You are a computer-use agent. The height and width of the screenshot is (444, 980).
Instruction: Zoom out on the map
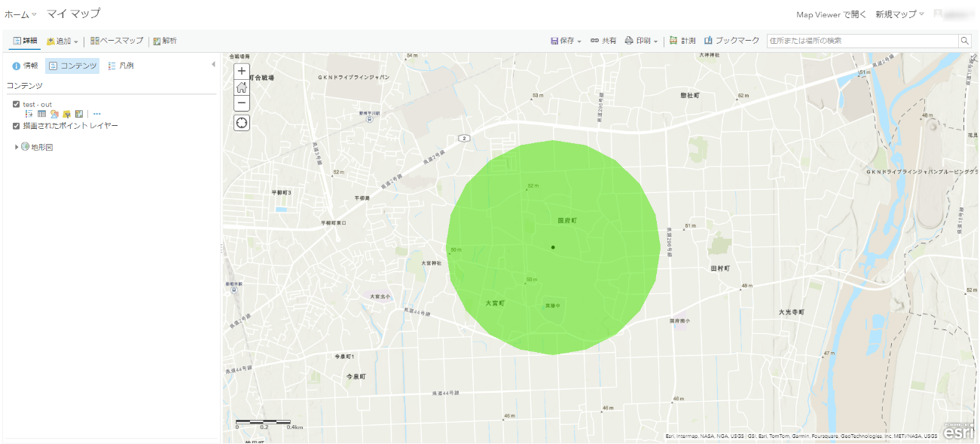[x=242, y=103]
